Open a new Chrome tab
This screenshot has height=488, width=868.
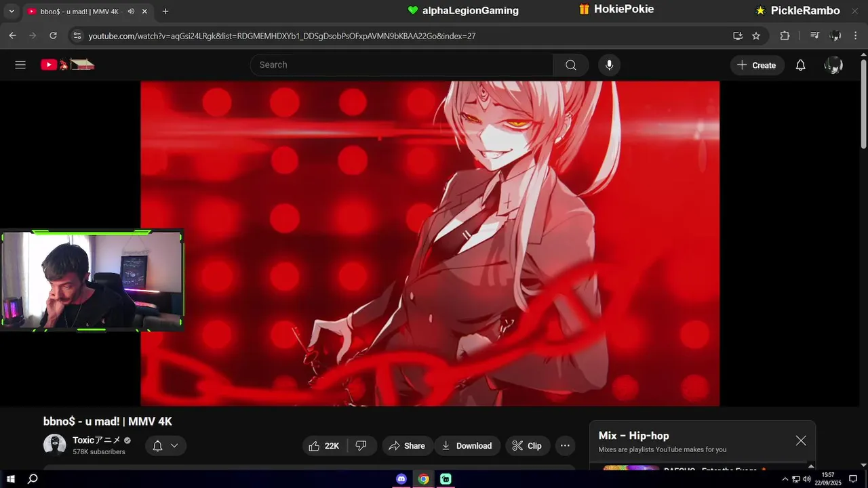coord(165,12)
